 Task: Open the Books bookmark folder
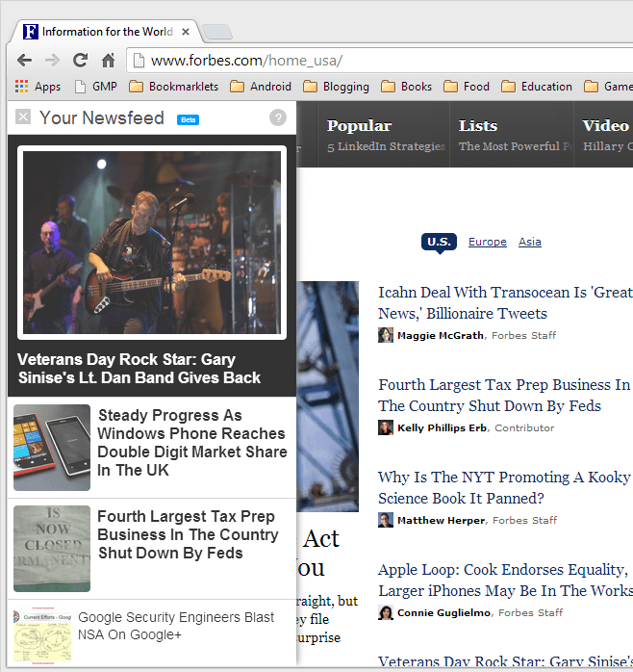pyautogui.click(x=406, y=87)
